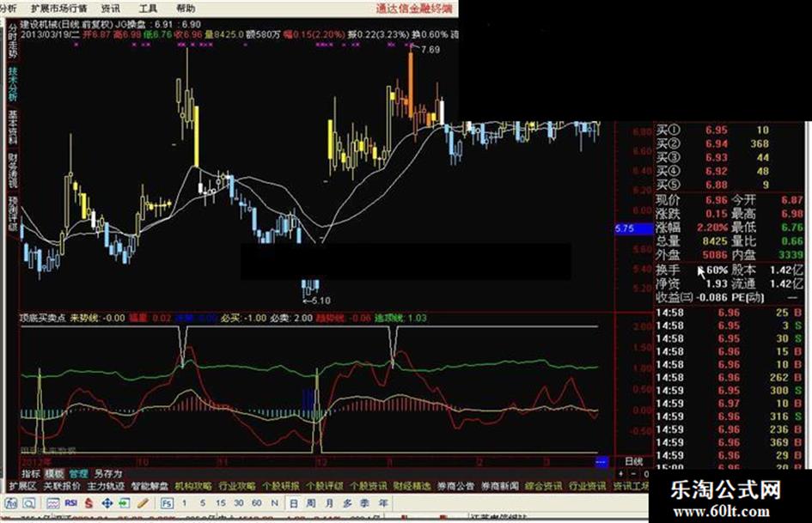
Task: Click the first stock-chart icon in bottom toolbar
Action: pyautogui.click(x=11, y=502)
